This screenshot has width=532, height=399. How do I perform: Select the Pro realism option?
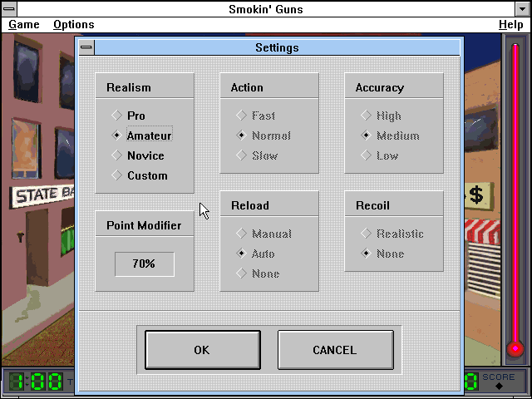129,116
